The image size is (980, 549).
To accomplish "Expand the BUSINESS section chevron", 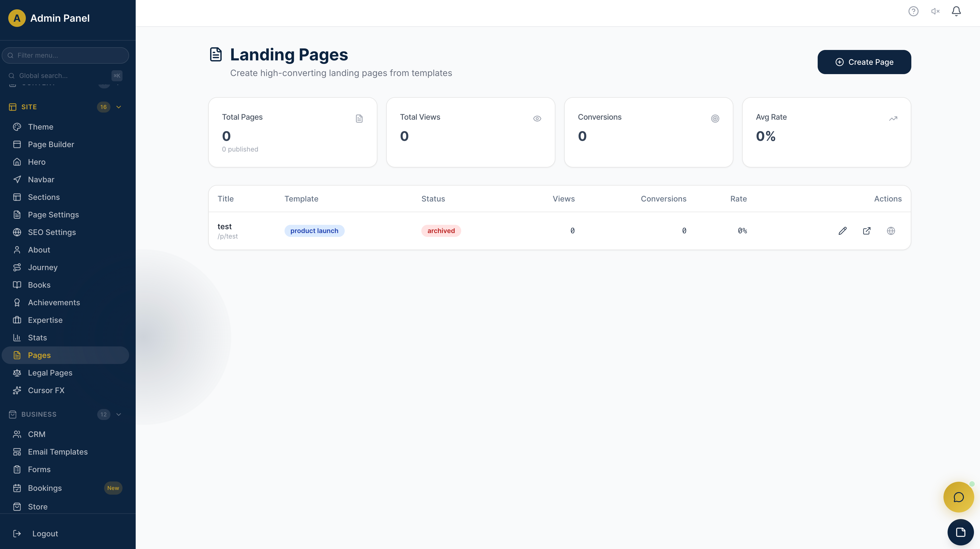I will [x=119, y=414].
